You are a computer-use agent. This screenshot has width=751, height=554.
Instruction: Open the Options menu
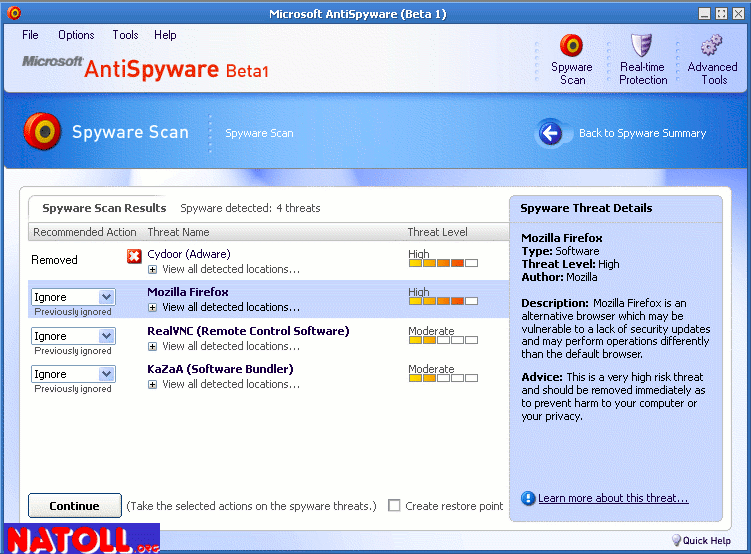76,35
